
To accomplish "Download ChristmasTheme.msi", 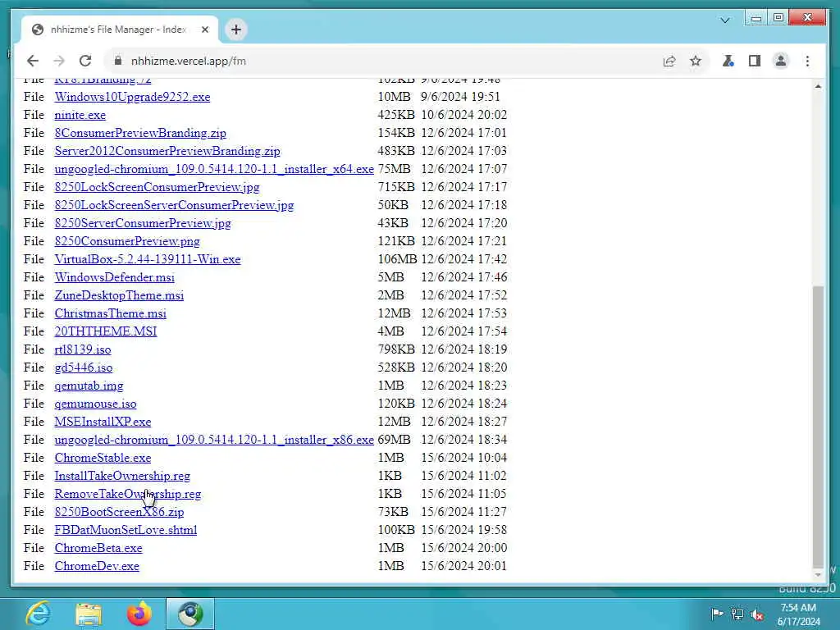I will [111, 313].
